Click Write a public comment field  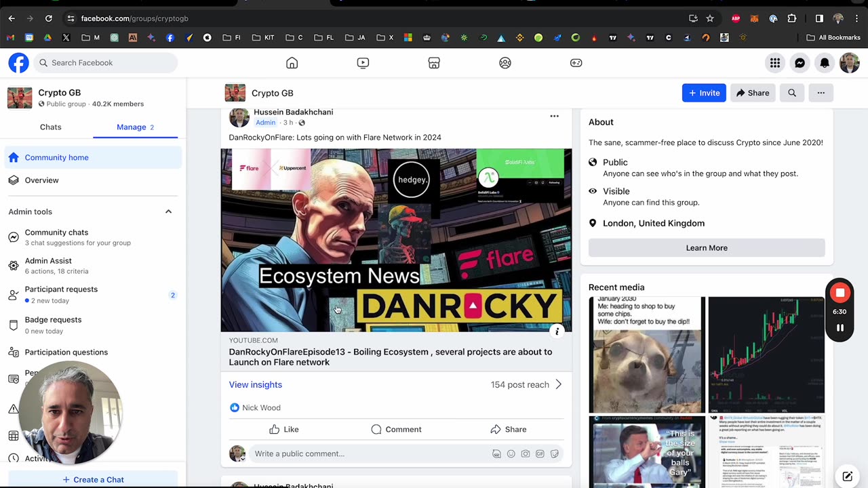point(406,454)
